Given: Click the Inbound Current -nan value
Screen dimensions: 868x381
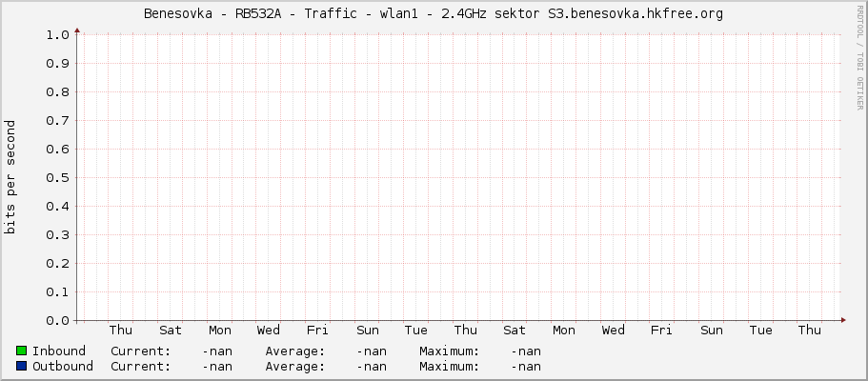Looking at the screenshot, I should click(x=217, y=351).
